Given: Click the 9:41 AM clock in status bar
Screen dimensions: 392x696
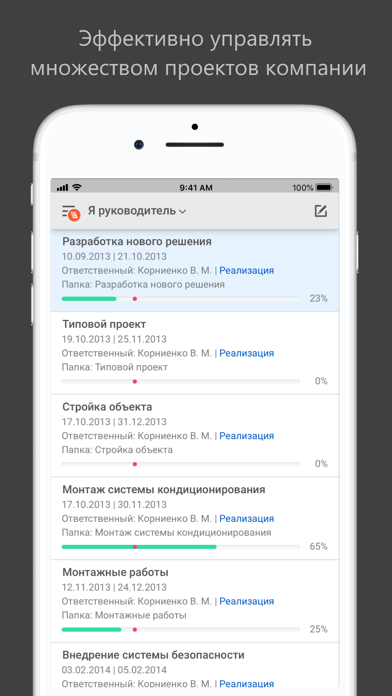Looking at the screenshot, I should pos(196,188).
